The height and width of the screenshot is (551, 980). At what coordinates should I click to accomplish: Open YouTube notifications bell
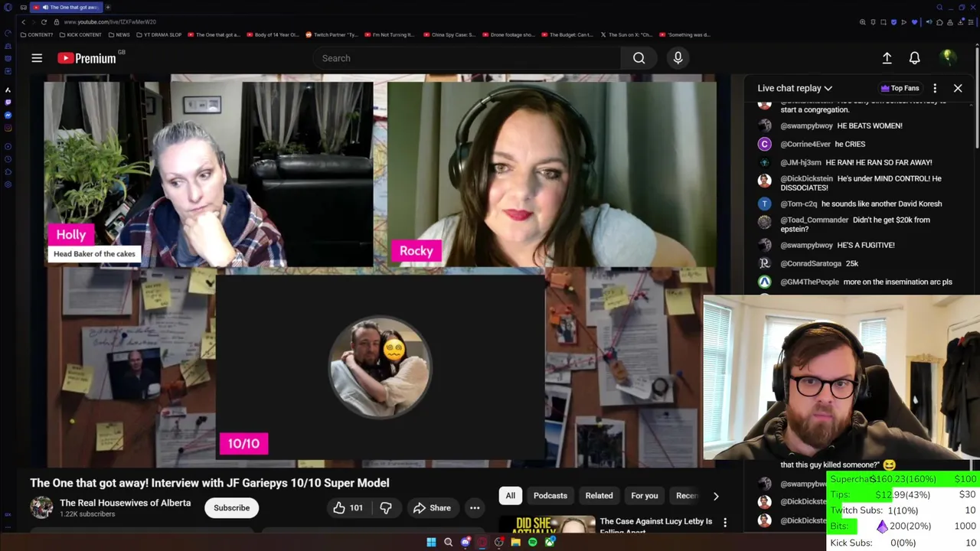tap(914, 58)
